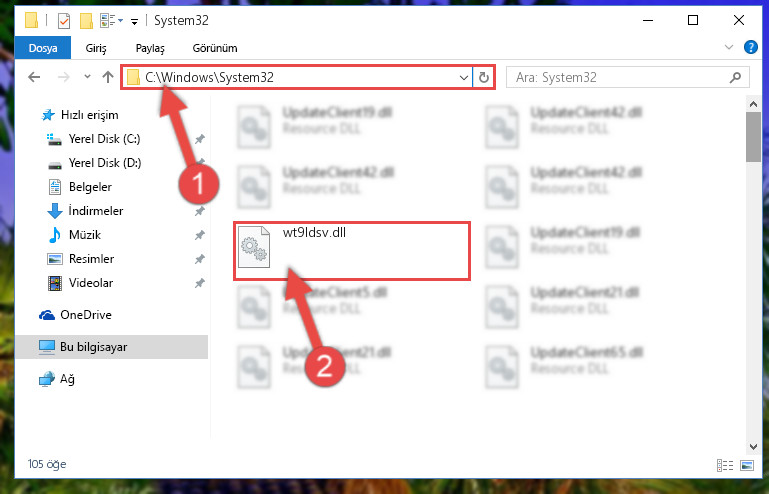The height and width of the screenshot is (494, 769).
Task: Expand the ribbon with chevron
Action: click(729, 47)
